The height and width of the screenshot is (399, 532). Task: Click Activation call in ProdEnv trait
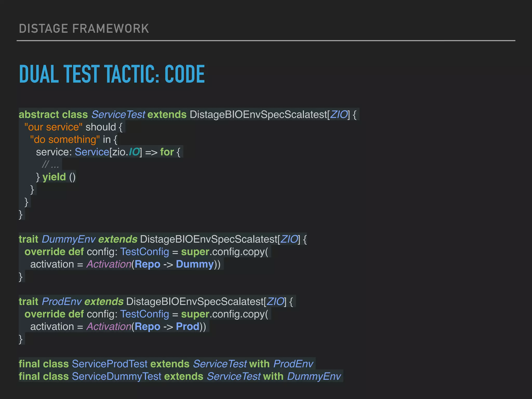[x=109, y=327]
